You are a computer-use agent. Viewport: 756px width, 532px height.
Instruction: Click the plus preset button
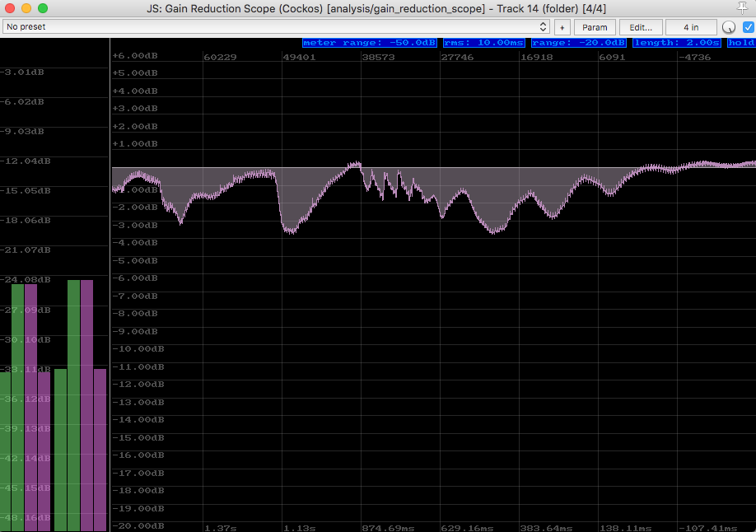pos(562,27)
